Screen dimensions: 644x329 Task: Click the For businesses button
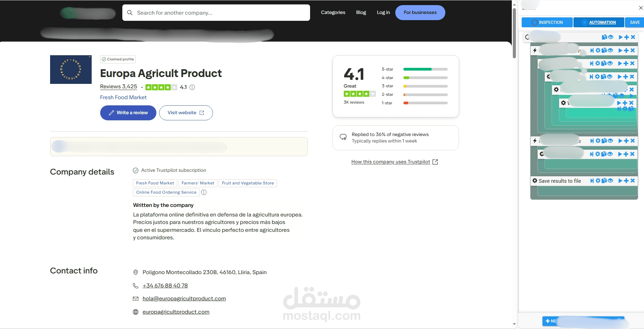point(420,13)
